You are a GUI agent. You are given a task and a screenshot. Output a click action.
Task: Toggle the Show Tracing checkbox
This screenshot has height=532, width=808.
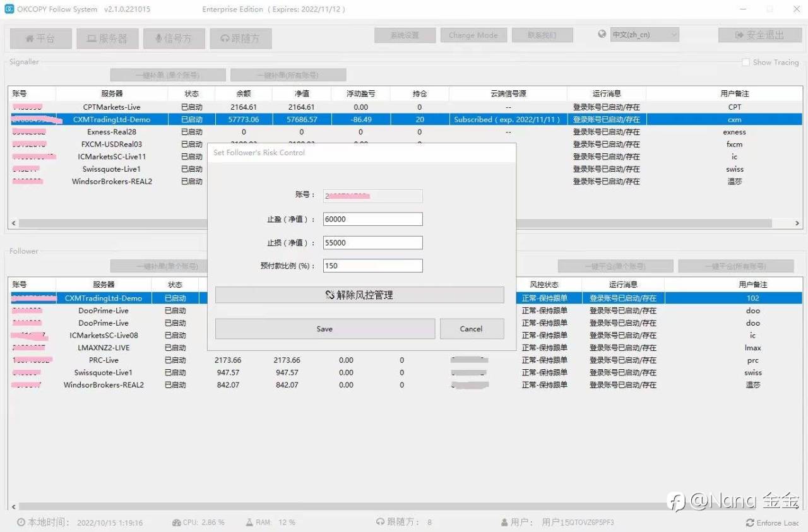[x=746, y=62]
